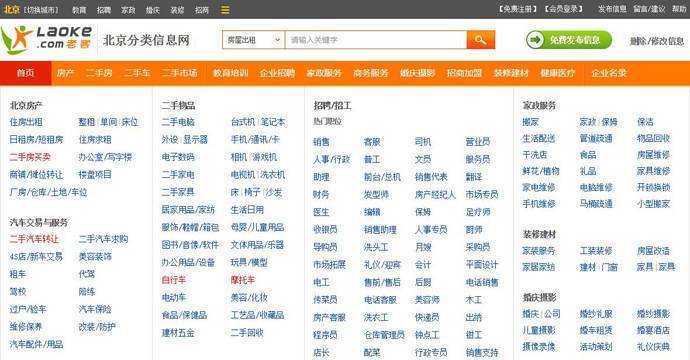Image resolution: width=690 pixels, height=360 pixels.
Task: Open the 手机维修 service link
Action: [539, 204]
